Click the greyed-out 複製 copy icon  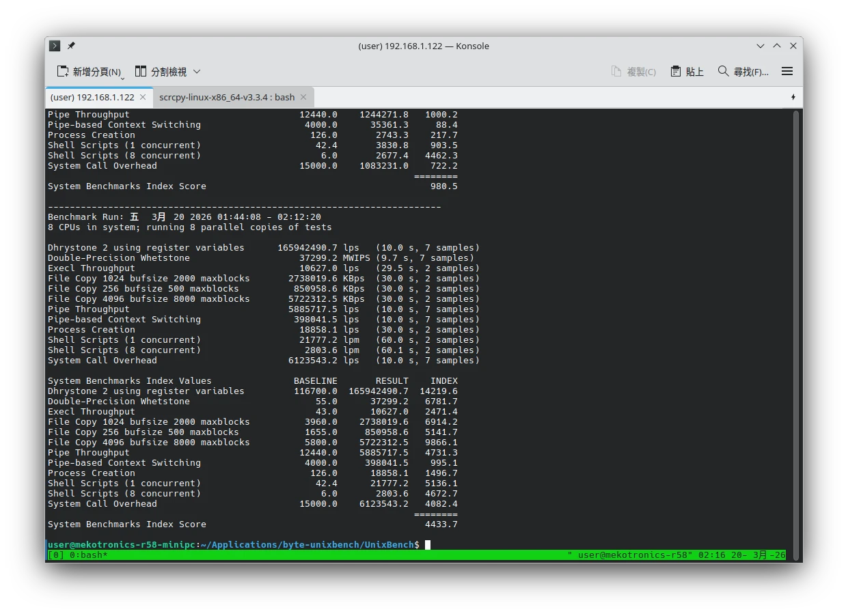tap(617, 71)
